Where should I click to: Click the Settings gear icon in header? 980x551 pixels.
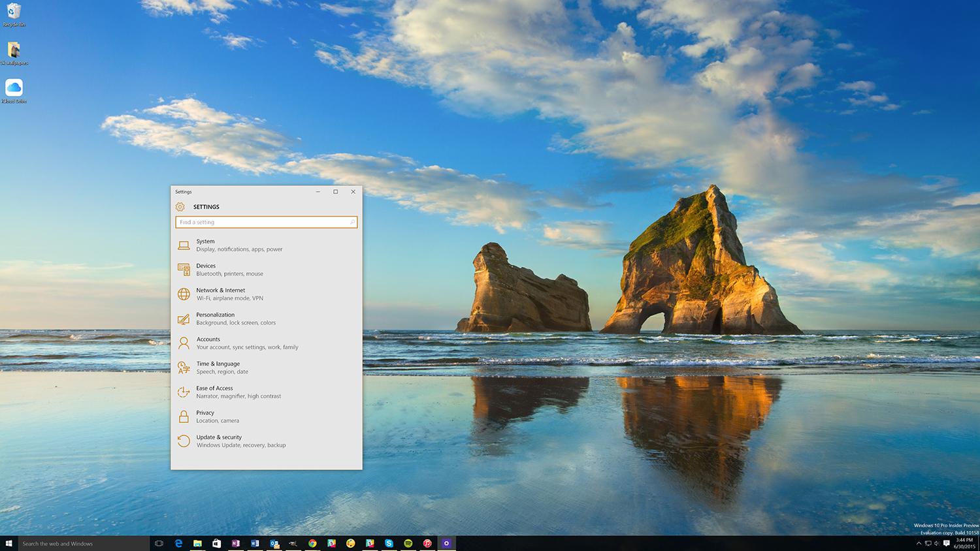pos(180,207)
